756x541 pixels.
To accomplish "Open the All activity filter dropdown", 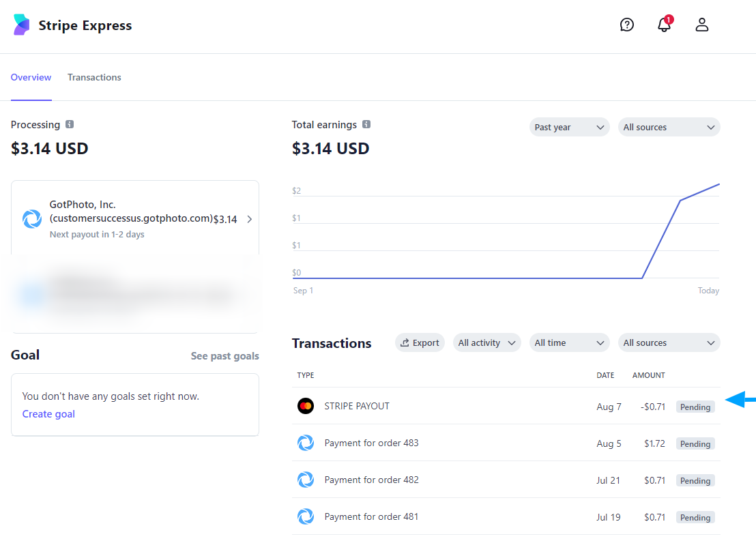I will (x=487, y=343).
